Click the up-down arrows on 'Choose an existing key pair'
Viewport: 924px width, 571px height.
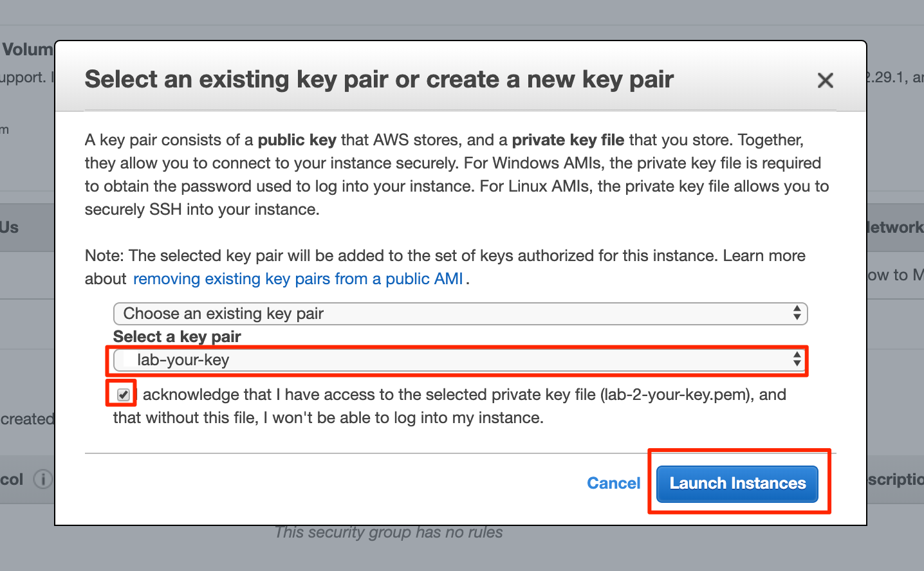[797, 313]
